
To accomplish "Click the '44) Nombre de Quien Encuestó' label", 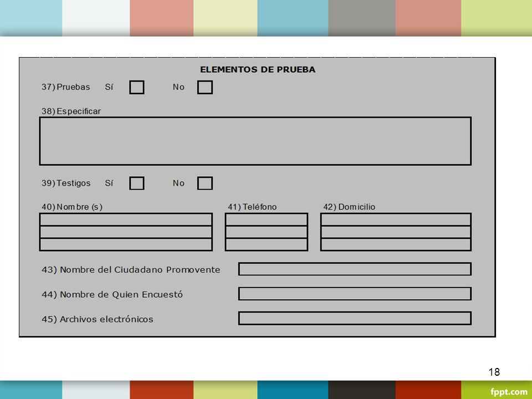I will pyautogui.click(x=112, y=294).
